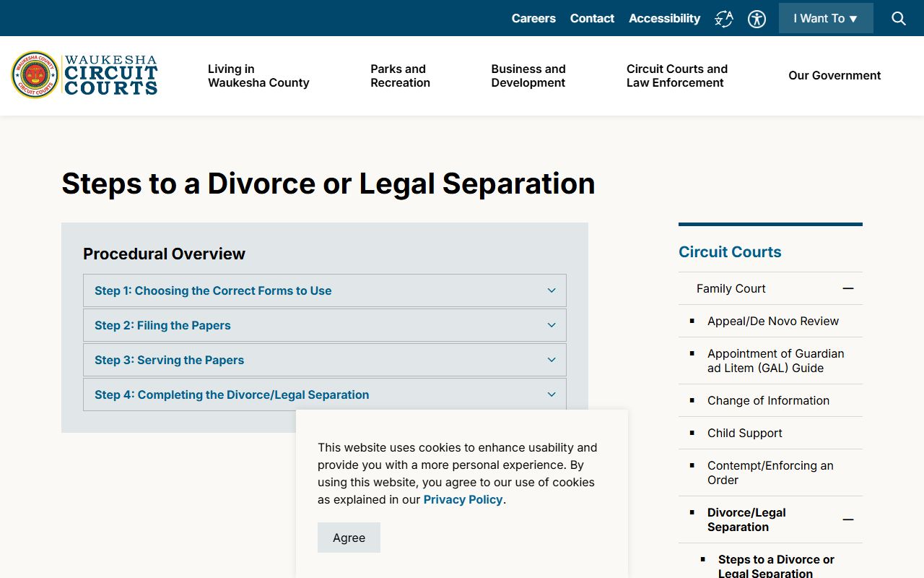Open Parks and Recreation menu

pyautogui.click(x=400, y=76)
